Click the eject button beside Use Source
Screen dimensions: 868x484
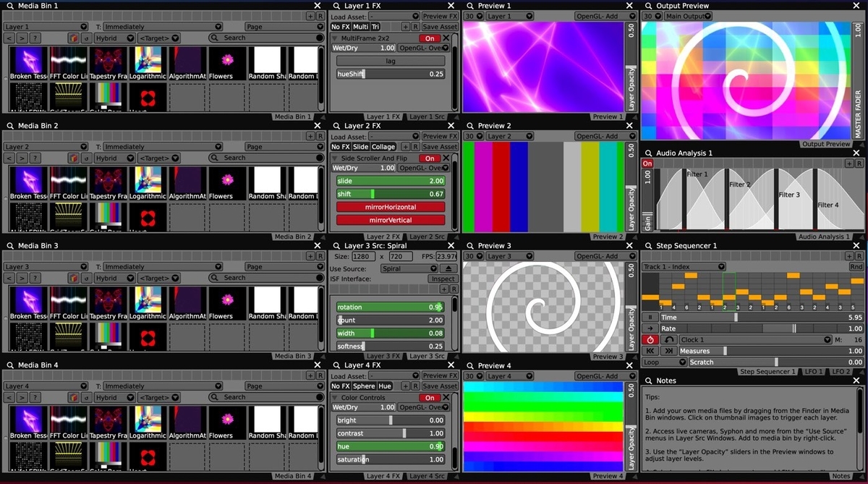[448, 268]
